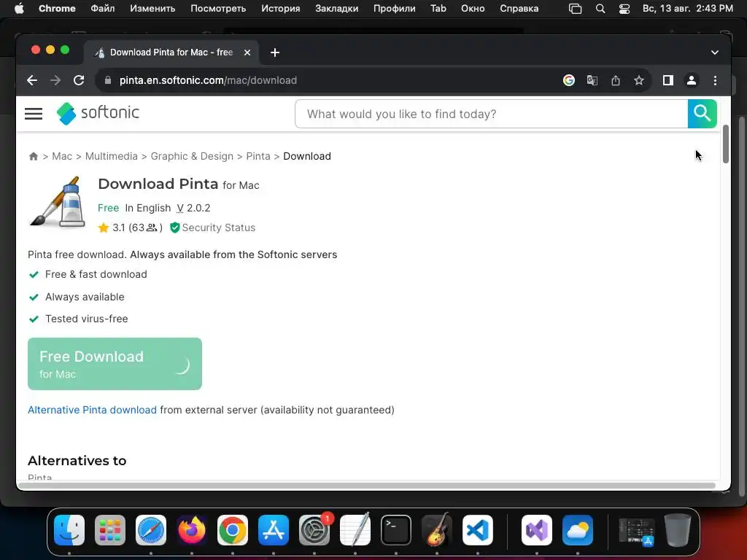This screenshot has height=560, width=747.
Task: Open the Softonic hamburger menu
Action: pyautogui.click(x=34, y=113)
